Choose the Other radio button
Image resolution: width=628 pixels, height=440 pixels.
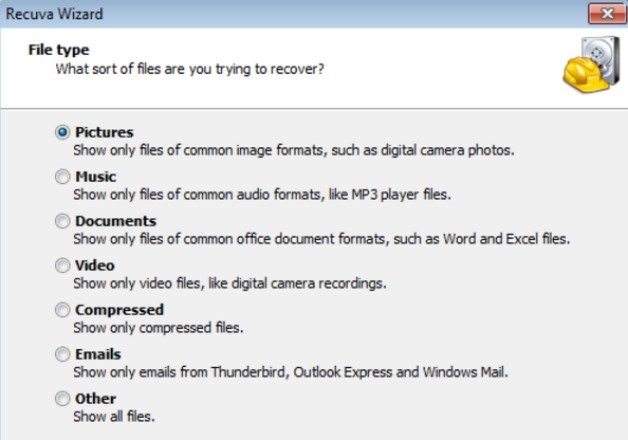[x=62, y=399]
